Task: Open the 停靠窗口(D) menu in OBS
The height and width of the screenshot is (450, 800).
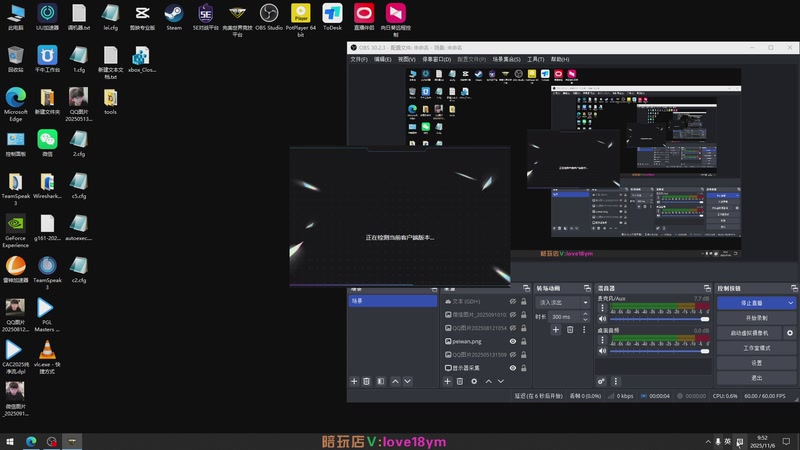Action: pos(436,59)
